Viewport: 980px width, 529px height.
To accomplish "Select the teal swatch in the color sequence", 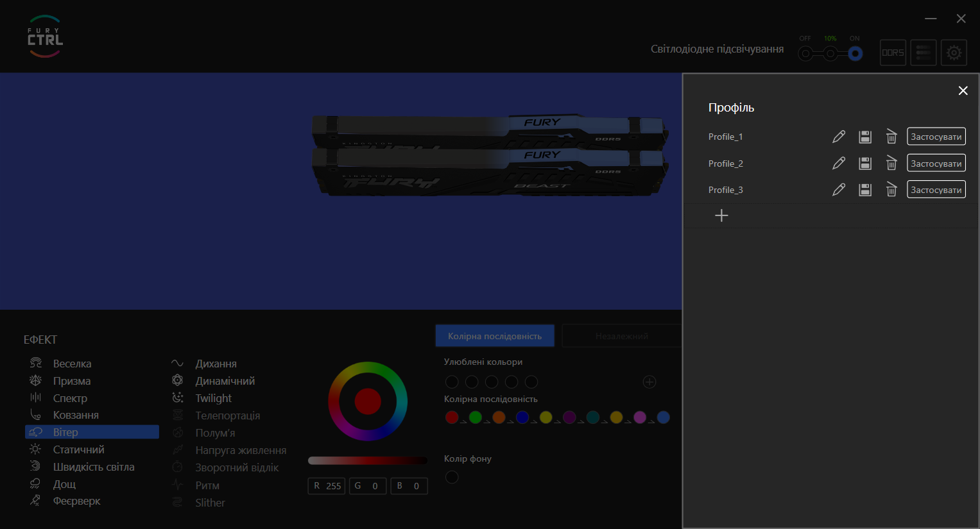I will coord(593,417).
